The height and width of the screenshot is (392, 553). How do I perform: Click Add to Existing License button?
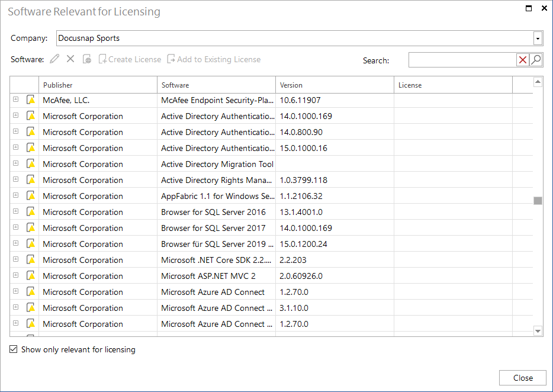pos(214,59)
